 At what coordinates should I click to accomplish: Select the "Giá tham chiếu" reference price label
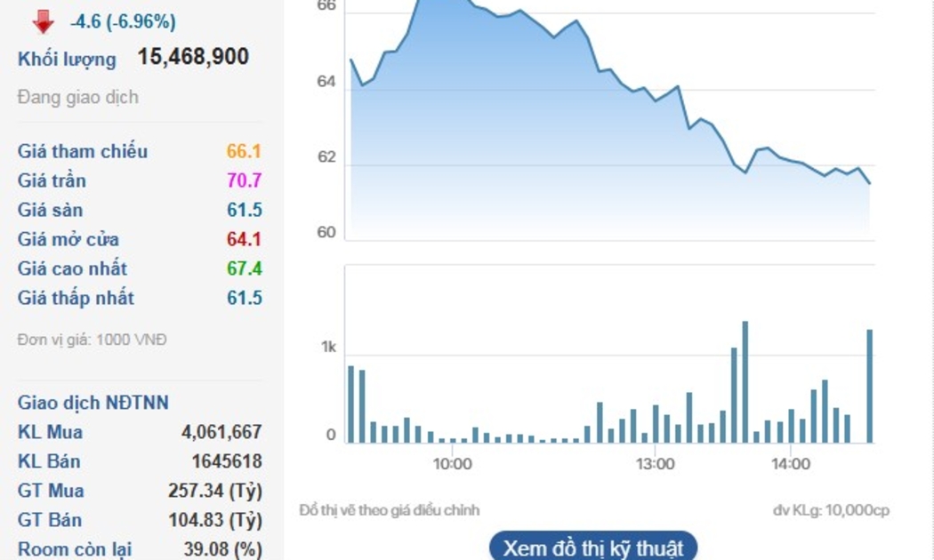[x=83, y=151]
